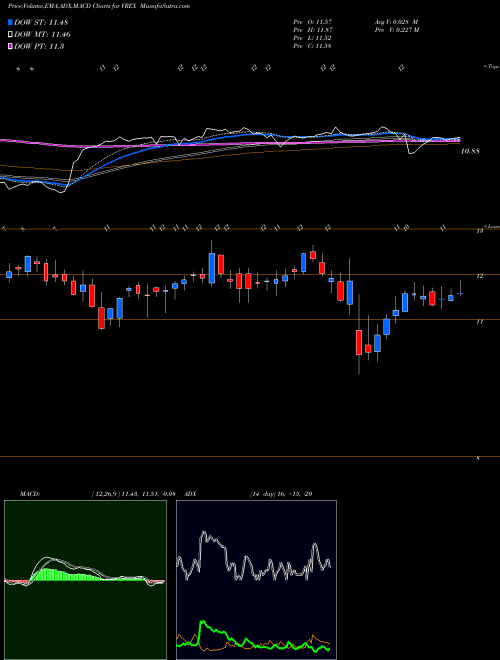The height and width of the screenshot is (660, 500).
Task: Click the 12 price axis label
Action: coord(479,276)
